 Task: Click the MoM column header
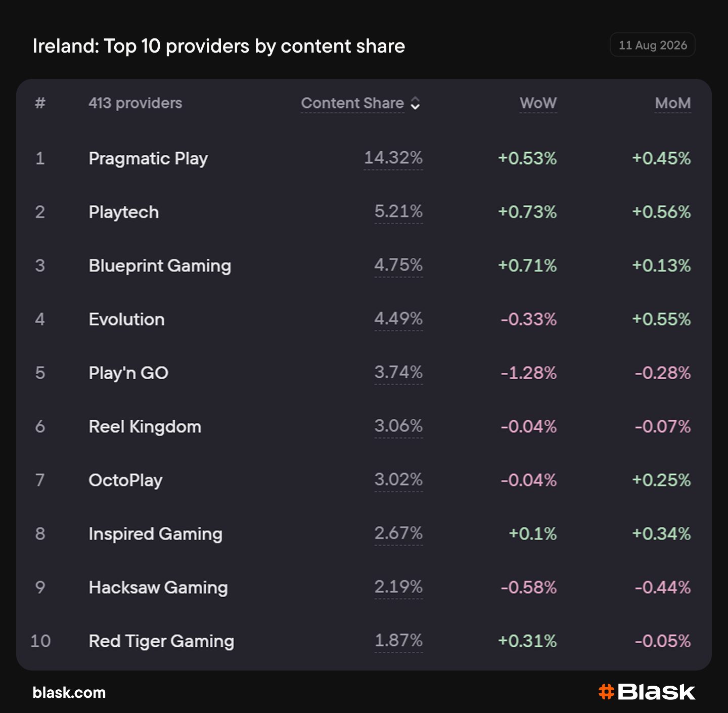(672, 103)
